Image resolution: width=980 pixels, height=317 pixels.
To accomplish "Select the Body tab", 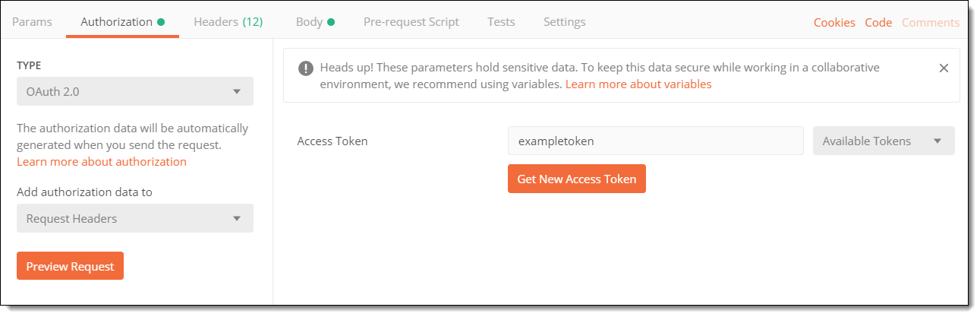I will [309, 22].
